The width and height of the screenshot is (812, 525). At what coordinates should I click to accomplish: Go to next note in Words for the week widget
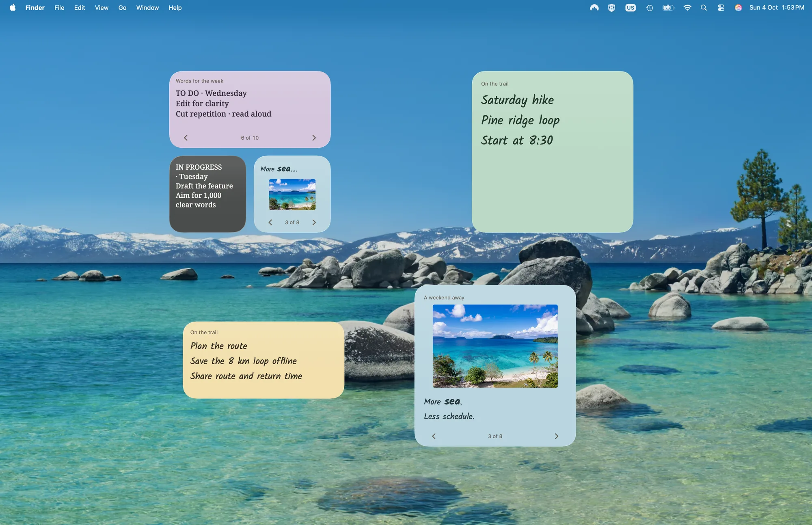314,138
